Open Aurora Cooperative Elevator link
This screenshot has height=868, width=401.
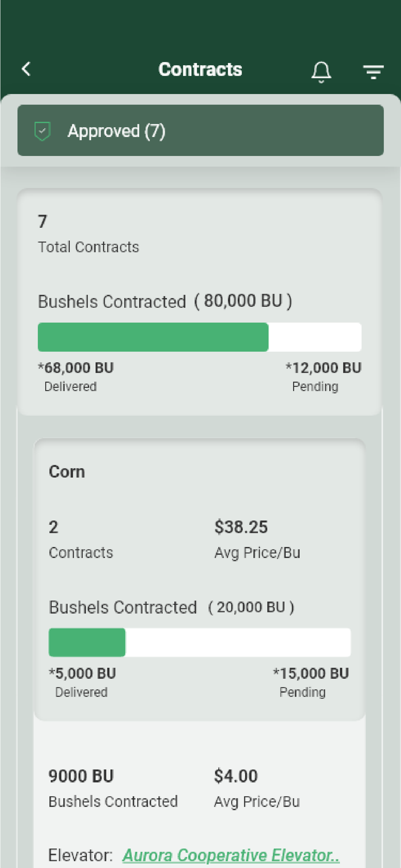click(x=231, y=855)
